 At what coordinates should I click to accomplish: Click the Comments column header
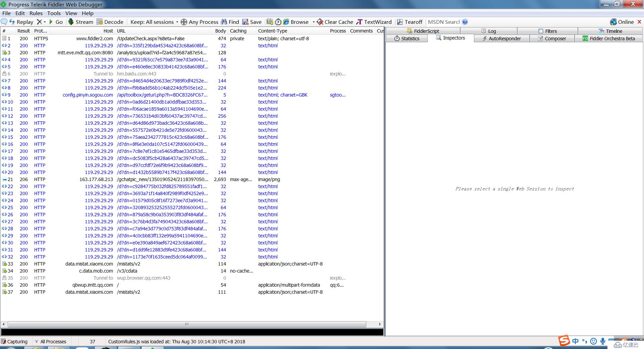361,31
